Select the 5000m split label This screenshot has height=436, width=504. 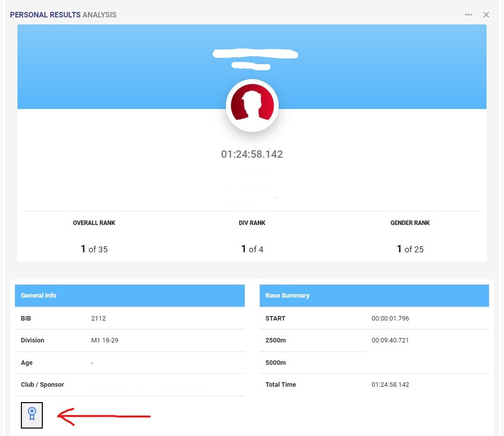276,363
